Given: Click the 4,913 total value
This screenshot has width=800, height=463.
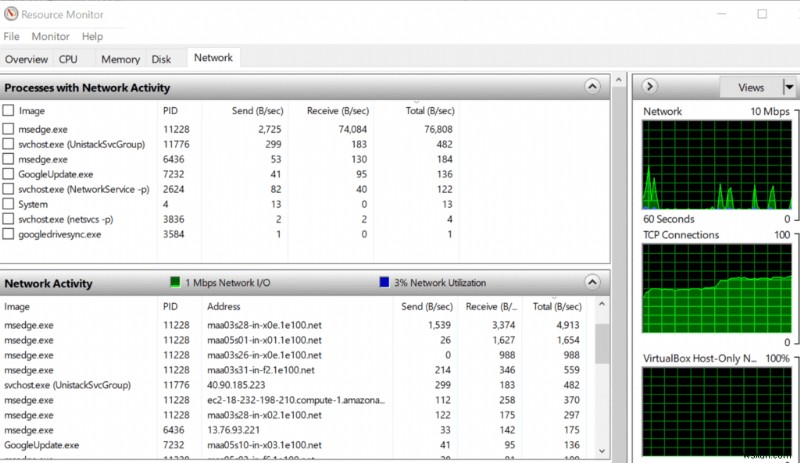Looking at the screenshot, I should [x=568, y=325].
